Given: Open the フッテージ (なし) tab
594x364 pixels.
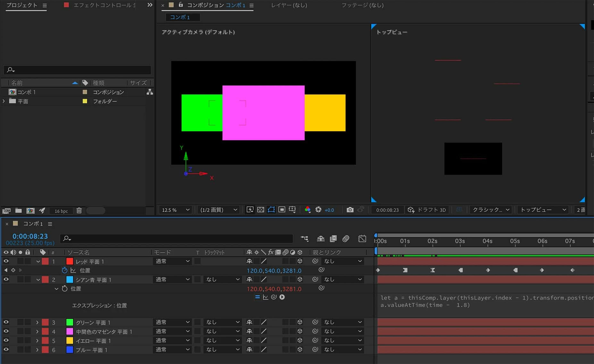Looking at the screenshot, I should coord(362,5).
